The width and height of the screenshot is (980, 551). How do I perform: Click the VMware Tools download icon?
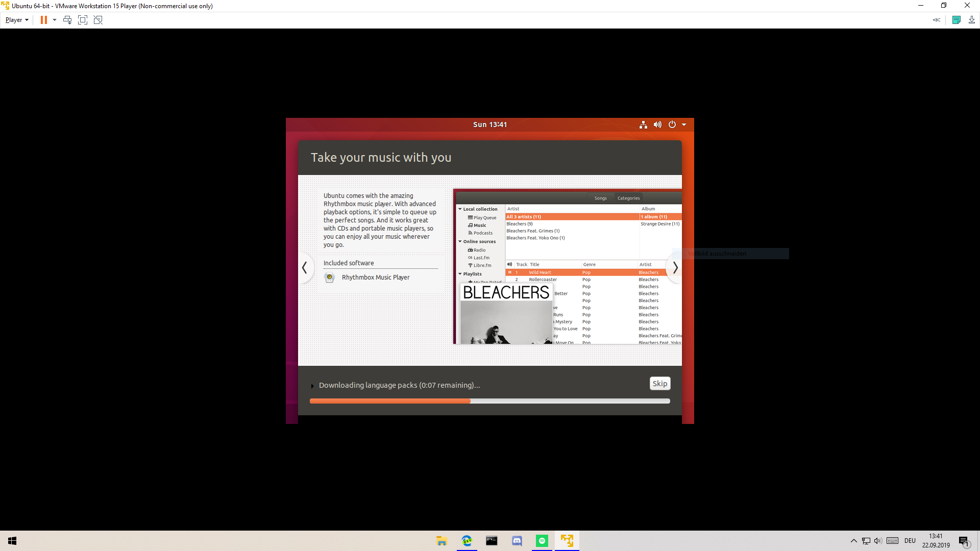(971, 20)
